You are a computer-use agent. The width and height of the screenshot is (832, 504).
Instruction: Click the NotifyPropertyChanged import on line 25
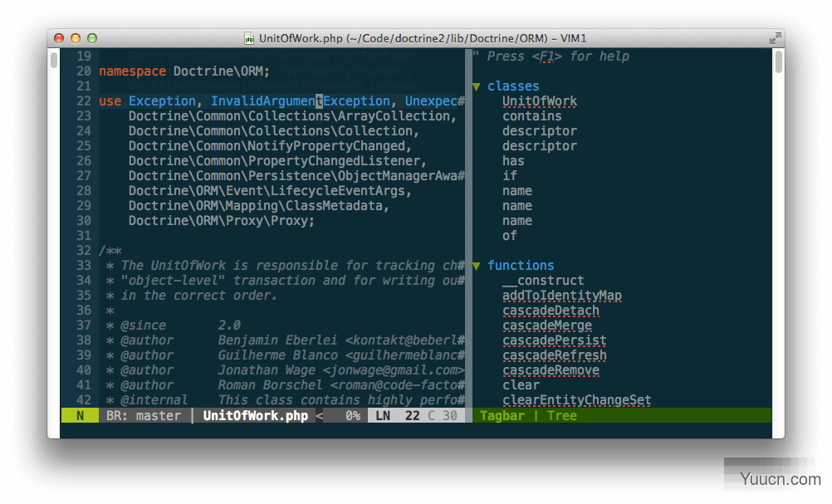(x=270, y=146)
